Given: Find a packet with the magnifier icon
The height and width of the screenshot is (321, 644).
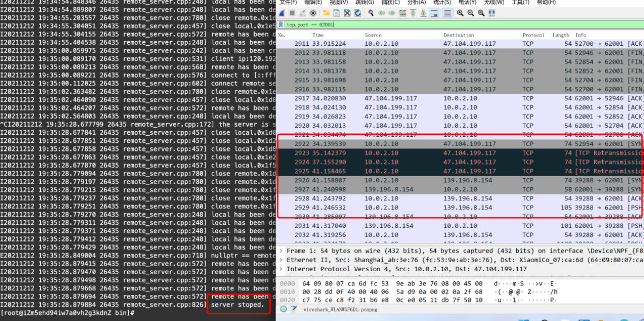Looking at the screenshot, I should [x=371, y=13].
